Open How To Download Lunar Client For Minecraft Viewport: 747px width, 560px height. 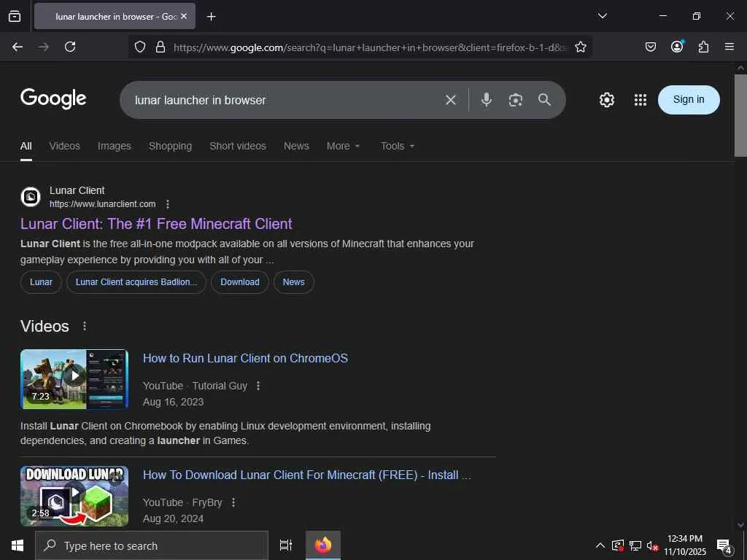307,475
